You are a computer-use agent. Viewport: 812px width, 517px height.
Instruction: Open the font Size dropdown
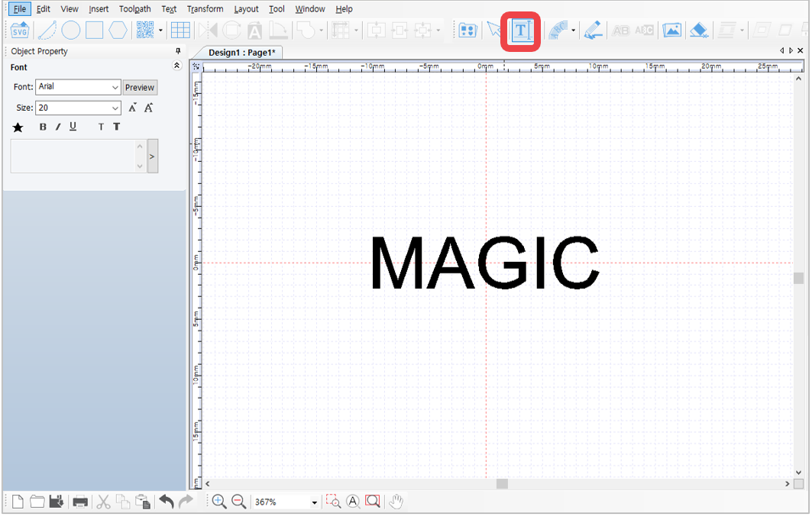coord(78,108)
